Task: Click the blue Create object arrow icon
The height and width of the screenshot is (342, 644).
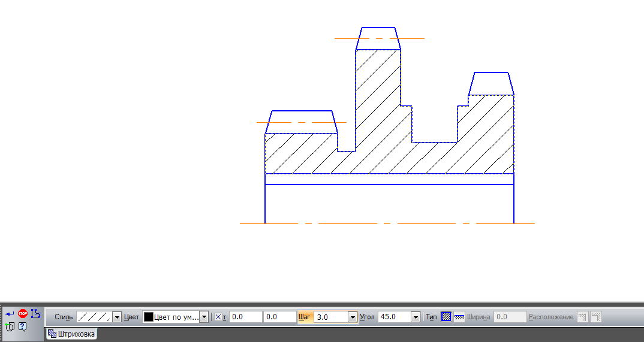Action: pos(10,314)
